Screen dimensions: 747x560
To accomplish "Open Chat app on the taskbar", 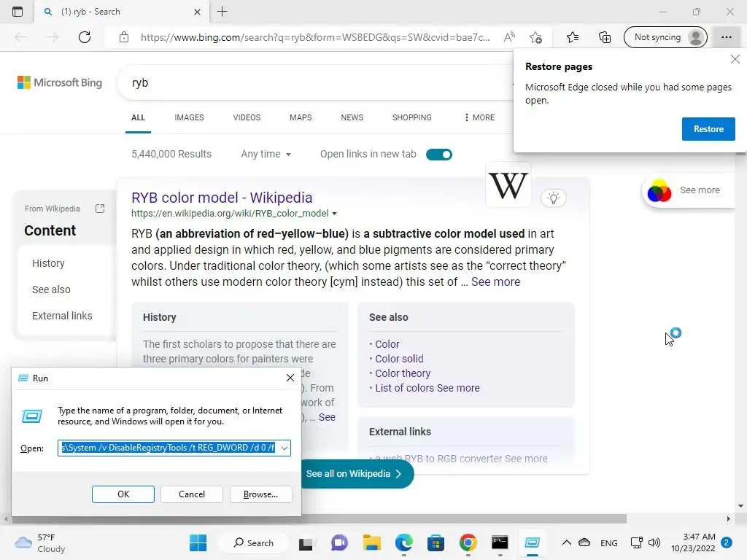I will (x=339, y=542).
